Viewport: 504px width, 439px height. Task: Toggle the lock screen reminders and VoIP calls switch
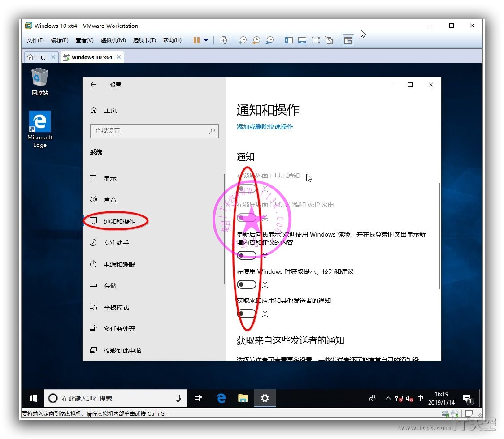pos(247,218)
